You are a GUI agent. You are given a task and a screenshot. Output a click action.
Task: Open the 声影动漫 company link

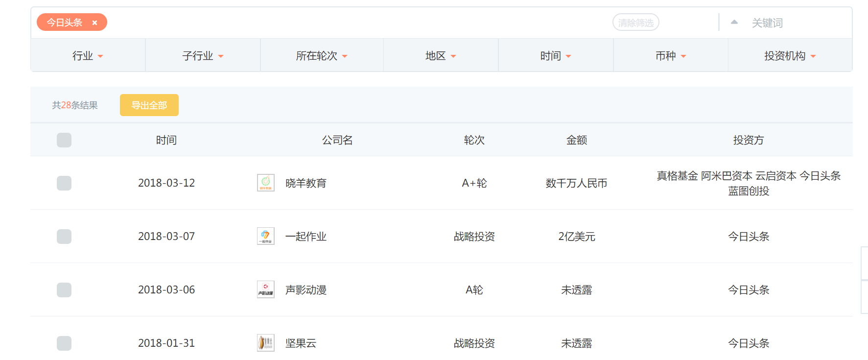(306, 290)
